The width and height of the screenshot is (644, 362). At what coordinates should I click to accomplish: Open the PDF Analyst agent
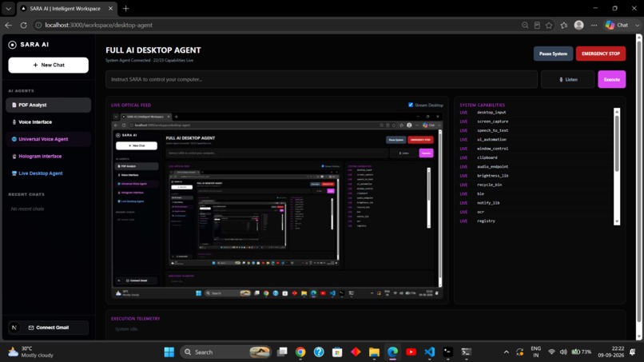click(x=49, y=105)
